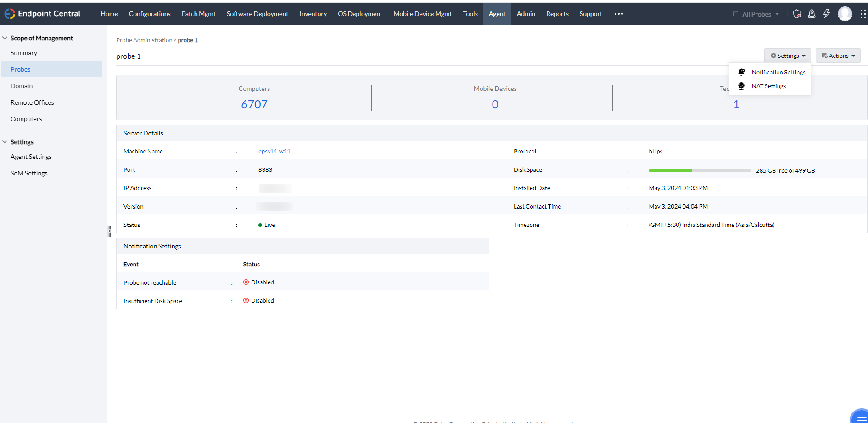868x423 pixels.
Task: Click last contact time May 3, 2024 04:04 PM
Action: click(678, 206)
